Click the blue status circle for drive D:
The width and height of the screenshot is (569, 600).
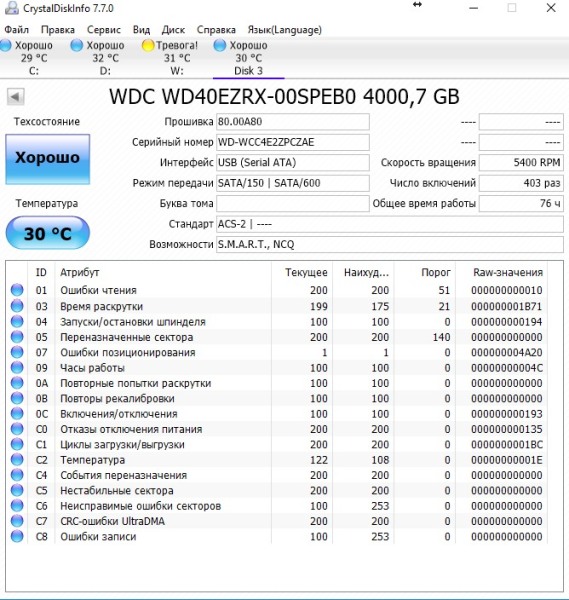click(77, 45)
